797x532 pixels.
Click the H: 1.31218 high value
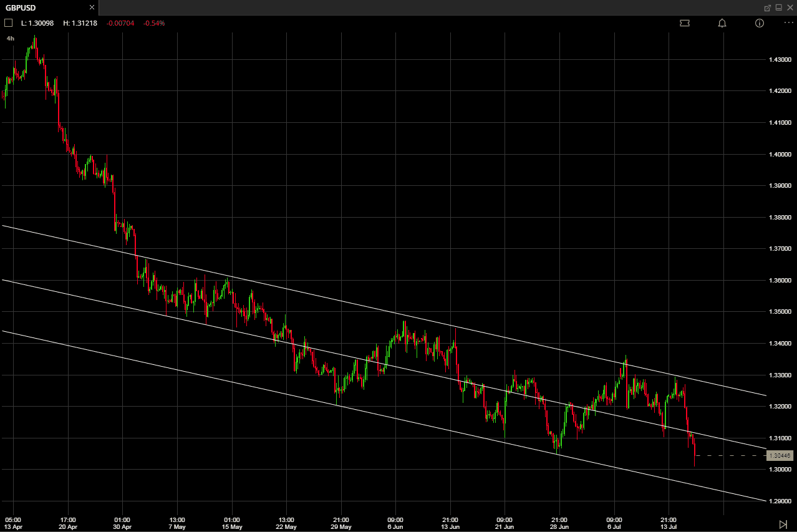coord(80,23)
